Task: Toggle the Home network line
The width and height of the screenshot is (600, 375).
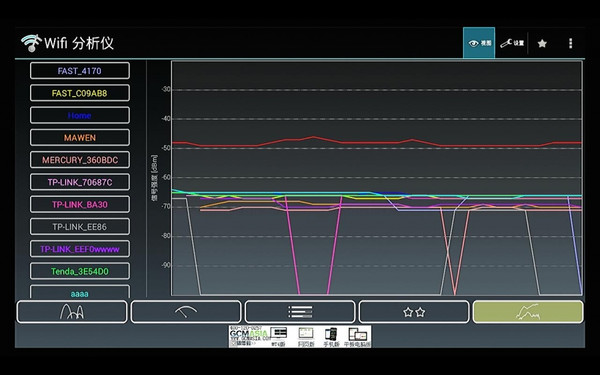Action: [x=80, y=115]
